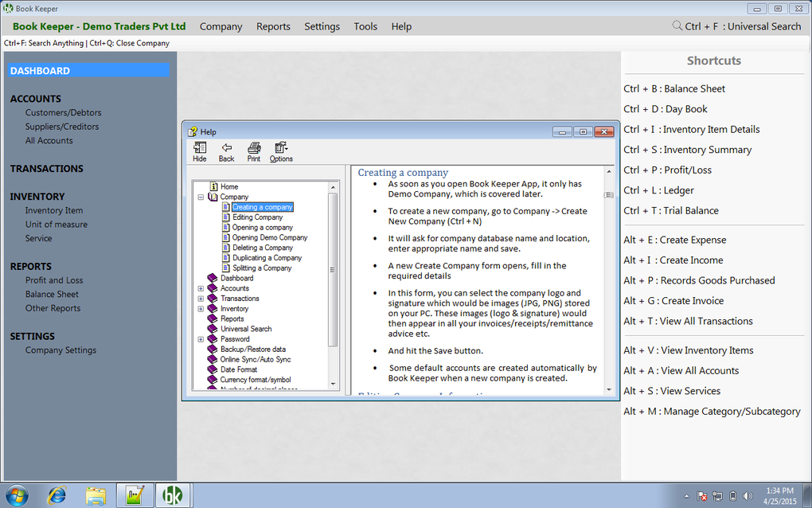Open Service in sidebar

(38, 238)
